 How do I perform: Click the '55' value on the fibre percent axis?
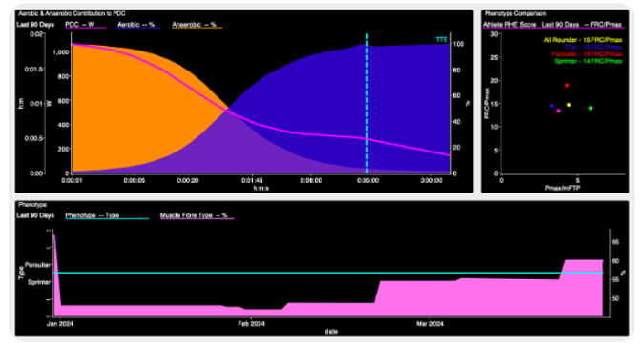(615, 280)
